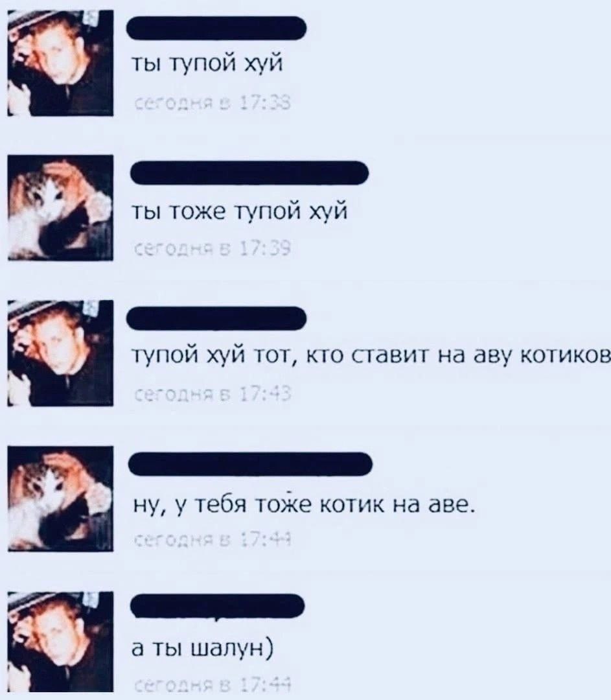Image resolution: width=611 pixels, height=700 pixels.
Task: Select the message "ты тоже тупой хуй"
Action: [x=239, y=211]
